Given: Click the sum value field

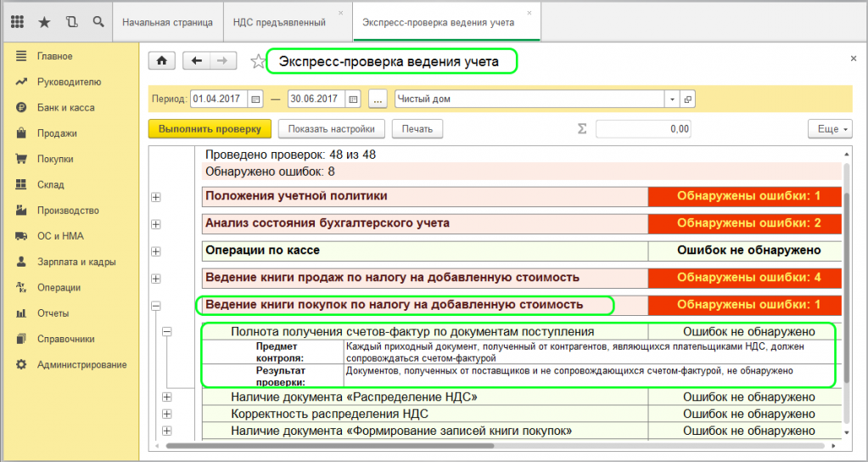Looking at the screenshot, I should tap(642, 129).
